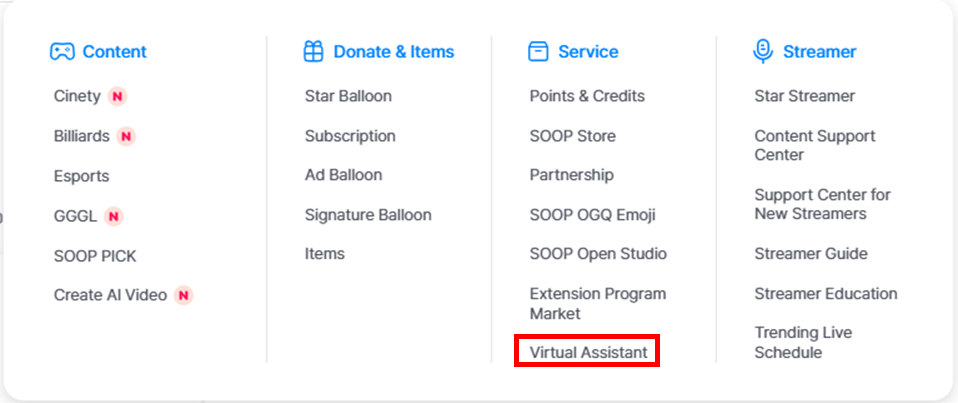The height and width of the screenshot is (403, 958).
Task: Open Points & Credits
Action: point(587,96)
